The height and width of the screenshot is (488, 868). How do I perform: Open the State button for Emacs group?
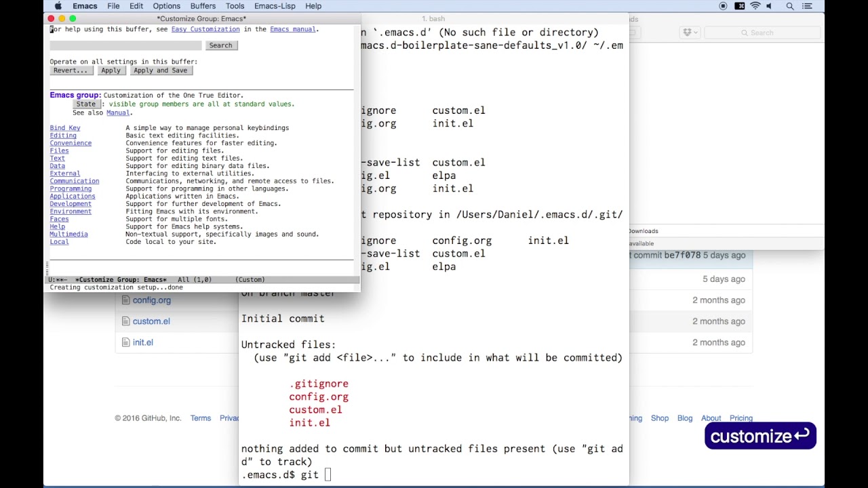pyautogui.click(x=86, y=104)
